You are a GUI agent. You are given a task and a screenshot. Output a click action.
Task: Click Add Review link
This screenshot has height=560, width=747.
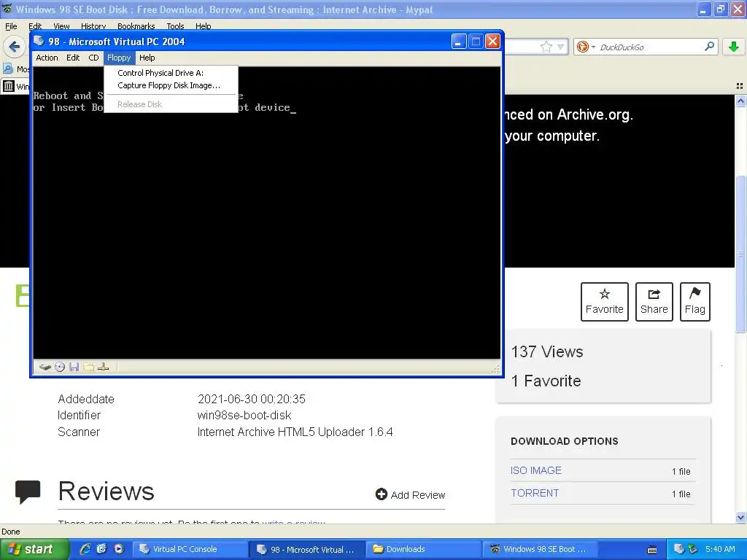coord(410,495)
